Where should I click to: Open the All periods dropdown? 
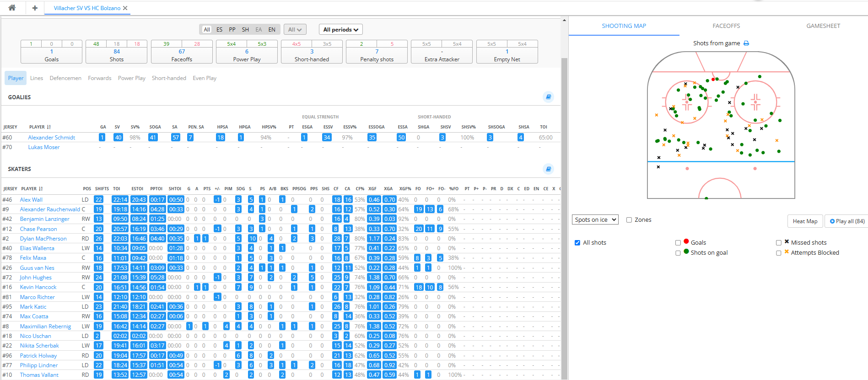click(340, 30)
